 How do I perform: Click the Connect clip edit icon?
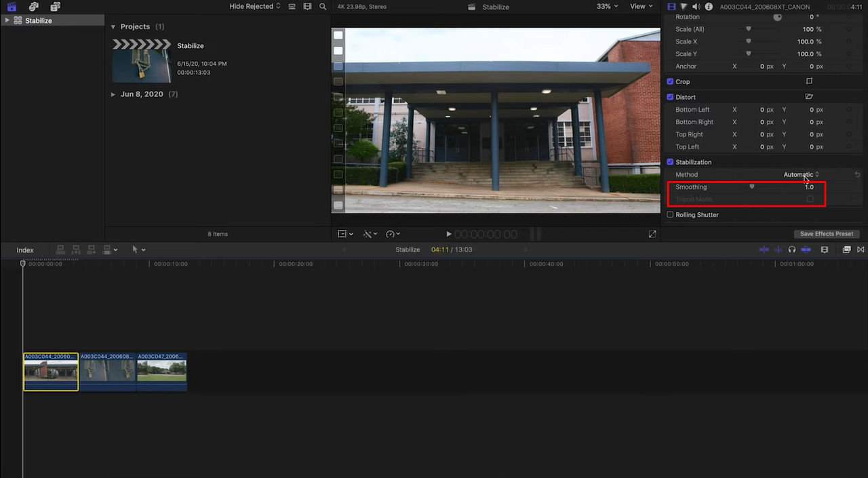[x=60, y=250]
